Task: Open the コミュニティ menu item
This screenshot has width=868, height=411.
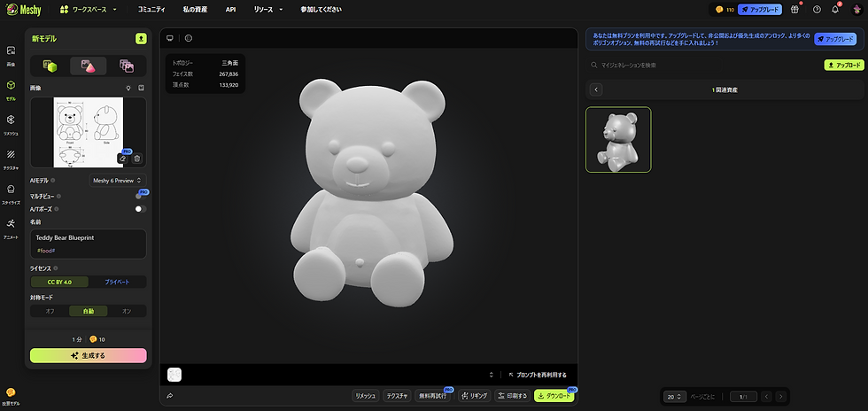Action: pyautogui.click(x=151, y=10)
